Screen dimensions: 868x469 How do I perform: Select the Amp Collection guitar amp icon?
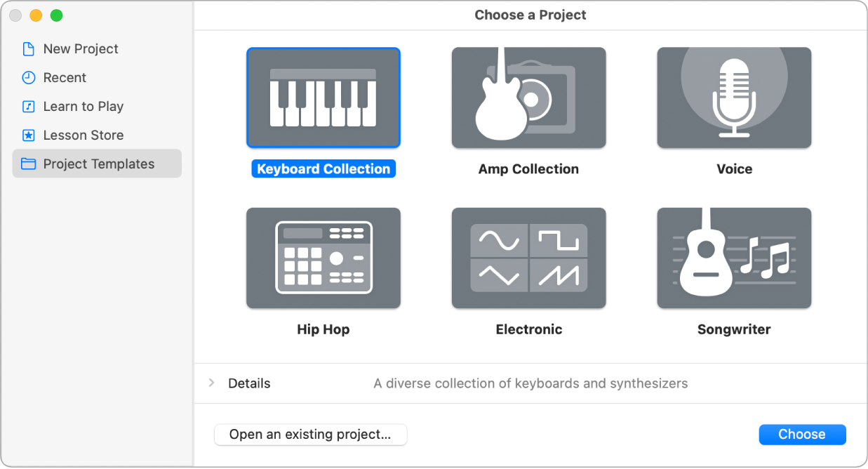(x=528, y=98)
